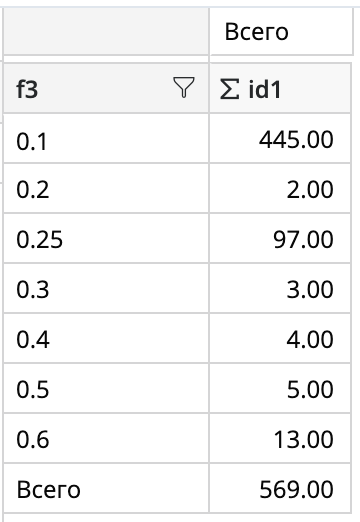
Task: Click the top Всего column header
Action: (x=282, y=32)
